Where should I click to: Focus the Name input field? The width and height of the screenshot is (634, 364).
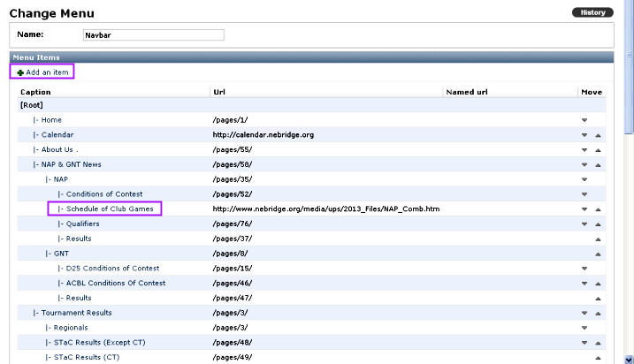tap(153, 35)
